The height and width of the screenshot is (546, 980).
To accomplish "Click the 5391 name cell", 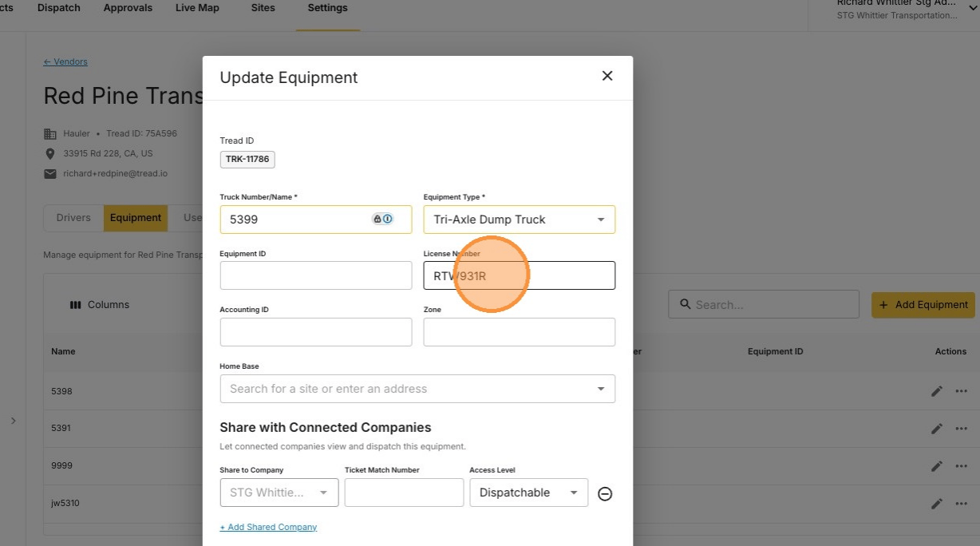I will click(61, 429).
